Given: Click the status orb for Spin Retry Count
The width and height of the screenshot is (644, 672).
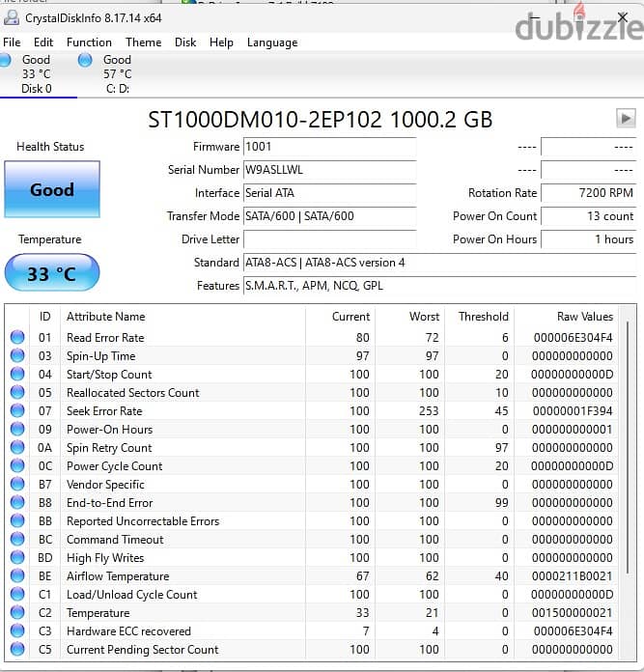Looking at the screenshot, I should tap(17, 447).
